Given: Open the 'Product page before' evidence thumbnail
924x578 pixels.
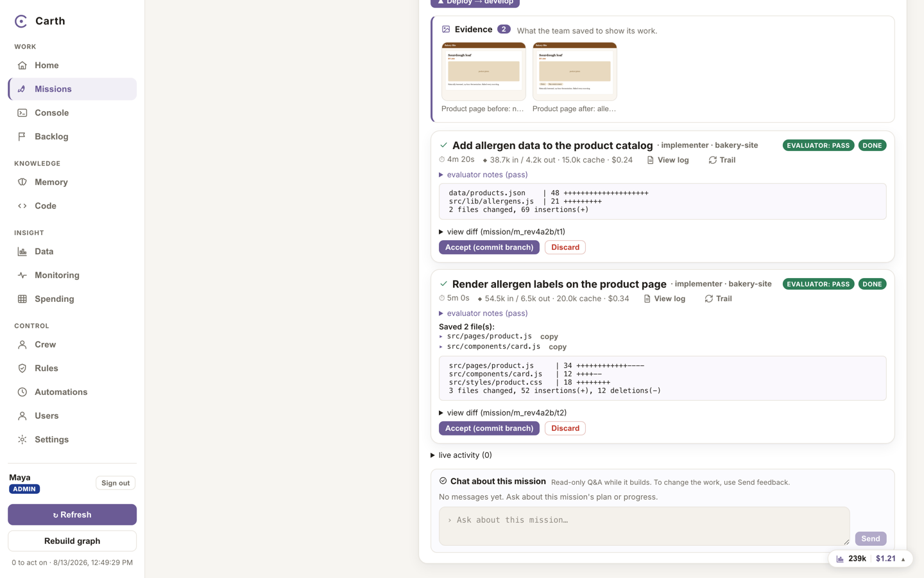Looking at the screenshot, I should [x=484, y=71].
